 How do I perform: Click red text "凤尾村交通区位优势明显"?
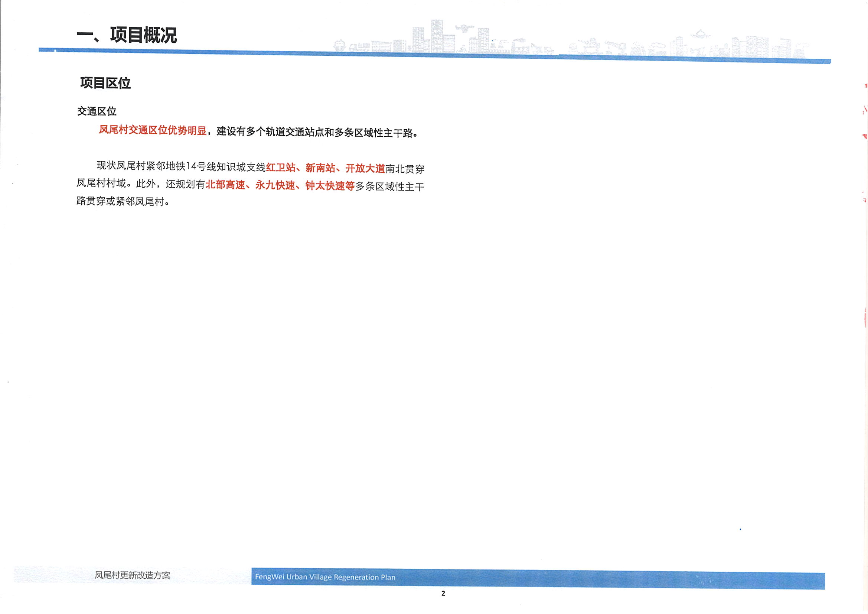153,130
